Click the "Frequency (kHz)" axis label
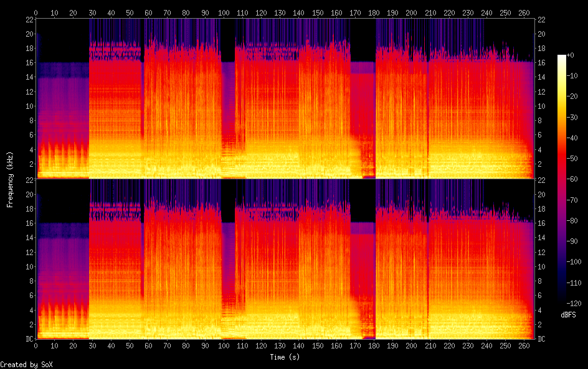588x369 pixels. tap(10, 179)
